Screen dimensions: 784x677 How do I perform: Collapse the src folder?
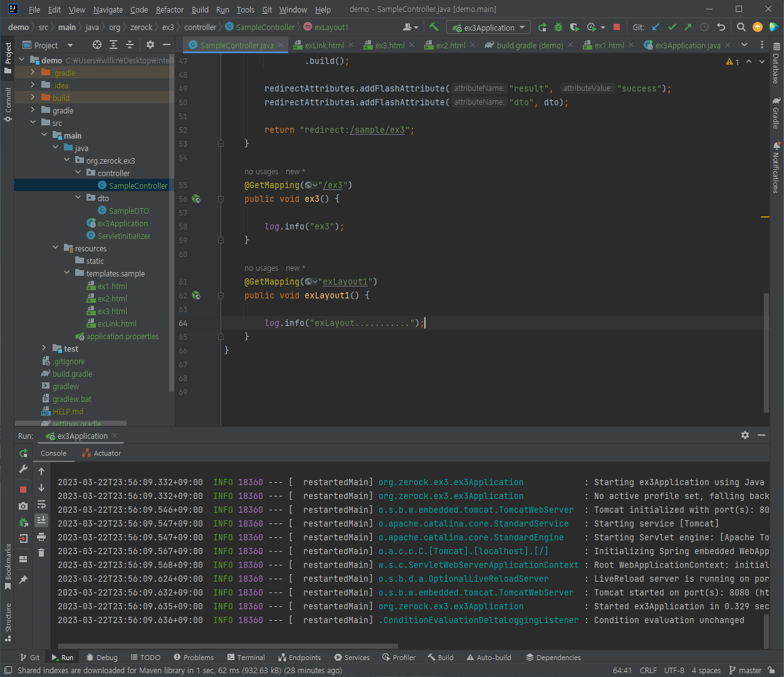[x=33, y=123]
